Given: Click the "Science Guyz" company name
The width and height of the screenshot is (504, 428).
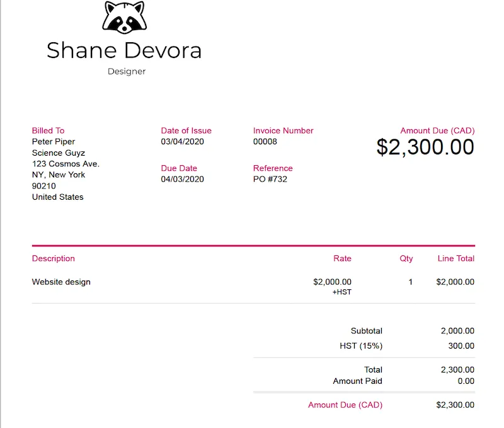Looking at the screenshot, I should 59,153.
